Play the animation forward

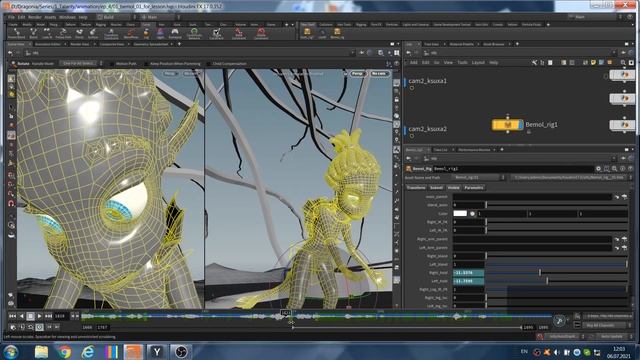point(40,316)
